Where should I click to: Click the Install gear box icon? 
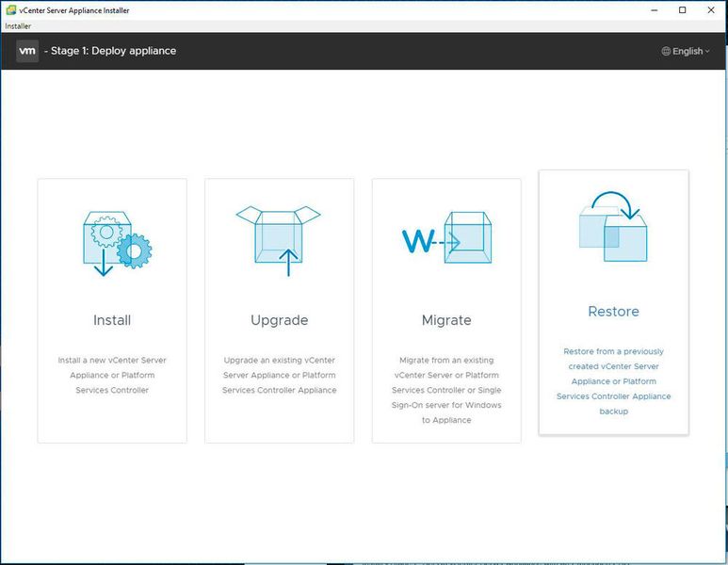[x=117, y=243]
